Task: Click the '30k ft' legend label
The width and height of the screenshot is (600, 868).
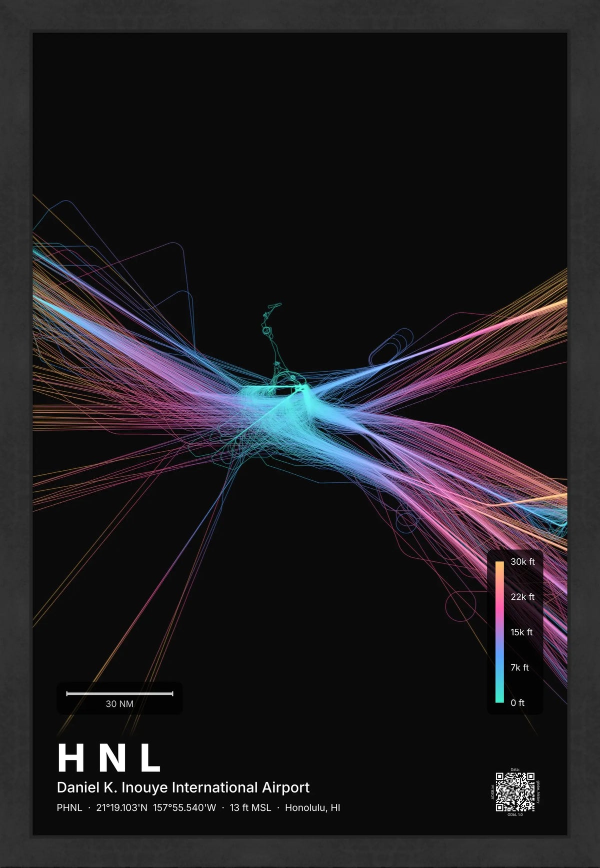Action: pos(522,562)
